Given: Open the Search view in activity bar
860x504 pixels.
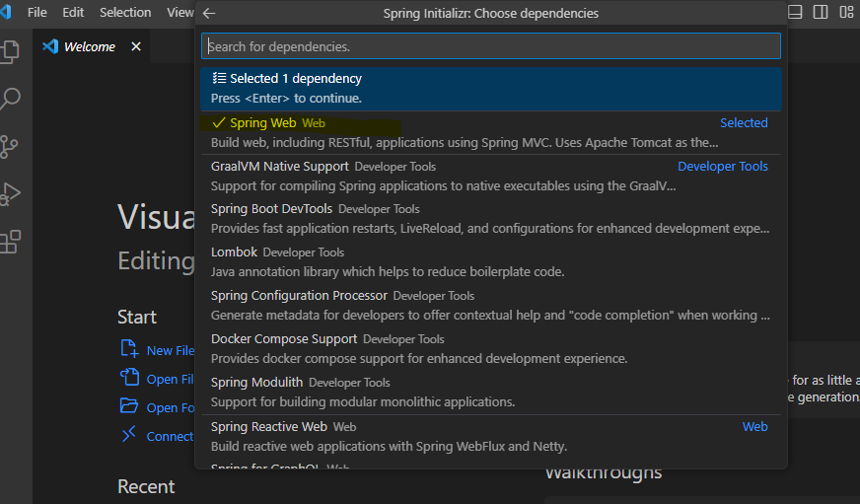Looking at the screenshot, I should point(10,100).
